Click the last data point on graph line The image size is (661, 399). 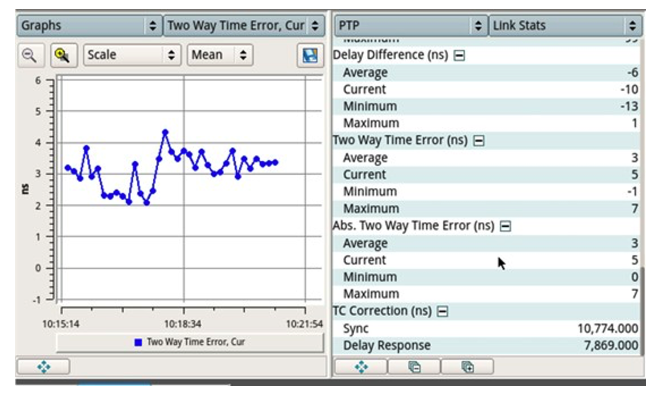pos(275,162)
